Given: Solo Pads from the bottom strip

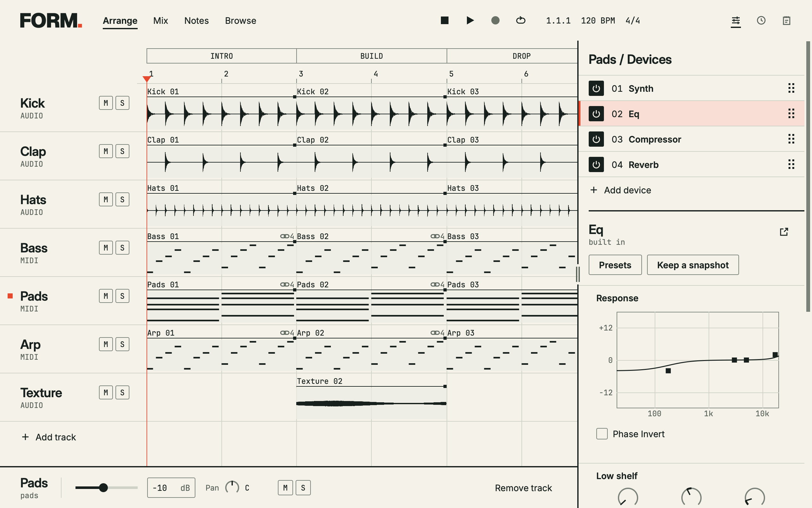Looking at the screenshot, I should point(303,488).
